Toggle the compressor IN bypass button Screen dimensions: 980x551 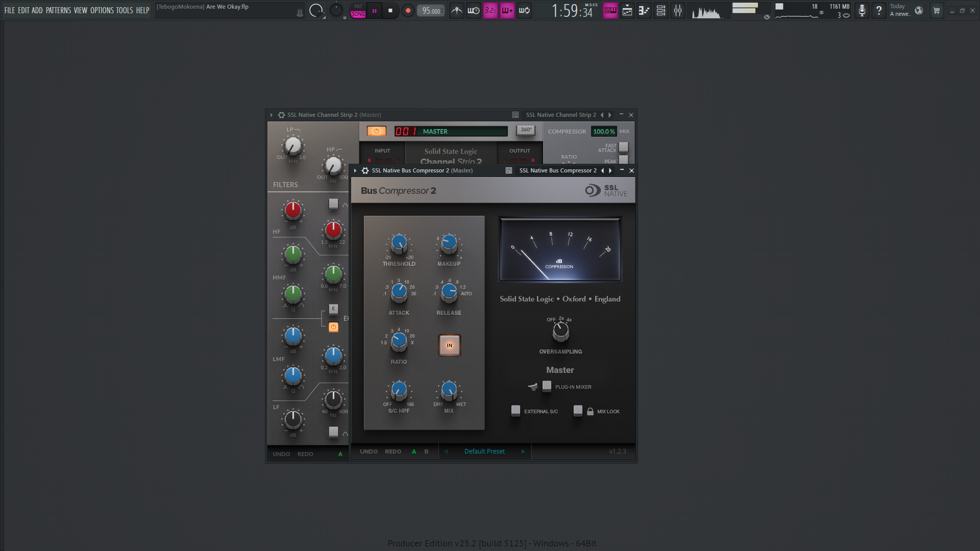tap(450, 345)
